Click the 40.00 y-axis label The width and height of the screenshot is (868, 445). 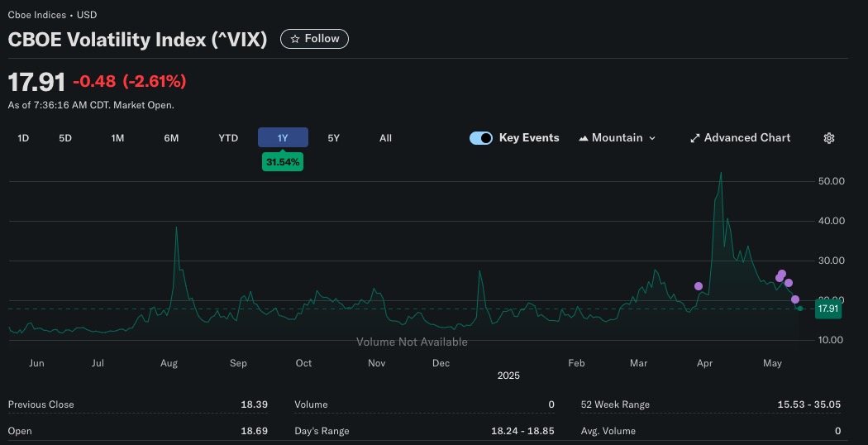[x=831, y=221]
